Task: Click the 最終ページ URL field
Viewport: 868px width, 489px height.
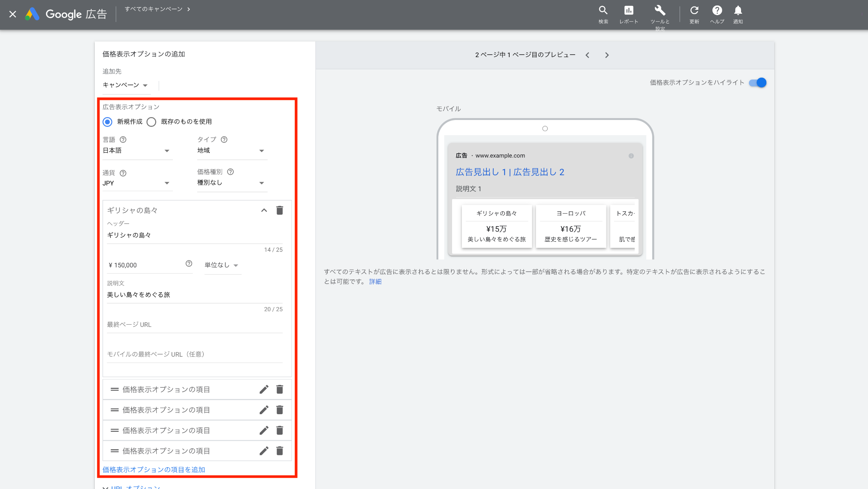Action: 195,325
